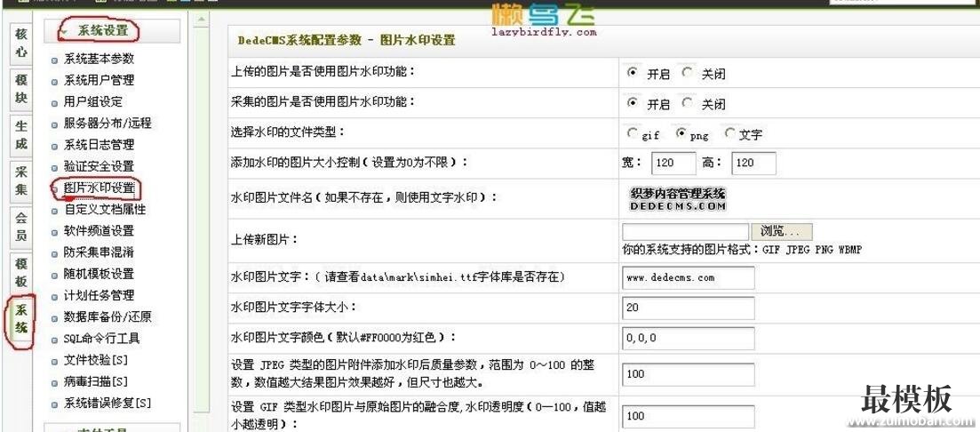The image size is (980, 432).
Task: Choose png watermark file type
Action: click(681, 133)
